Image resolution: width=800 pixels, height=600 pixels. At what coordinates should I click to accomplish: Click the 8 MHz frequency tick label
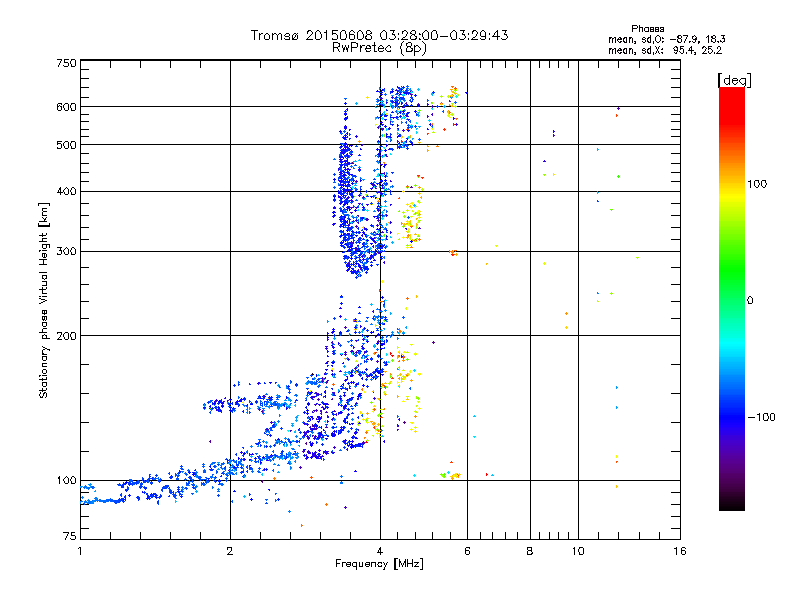(530, 551)
